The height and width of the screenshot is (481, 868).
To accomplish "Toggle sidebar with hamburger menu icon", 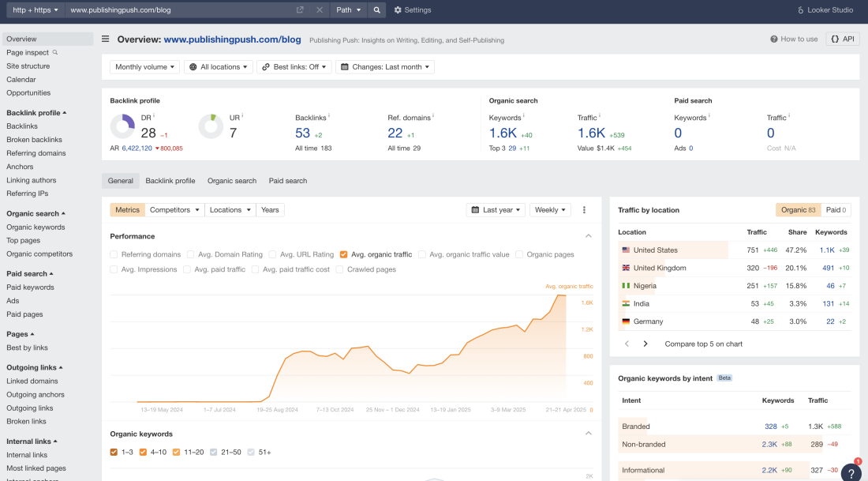I will pos(106,39).
